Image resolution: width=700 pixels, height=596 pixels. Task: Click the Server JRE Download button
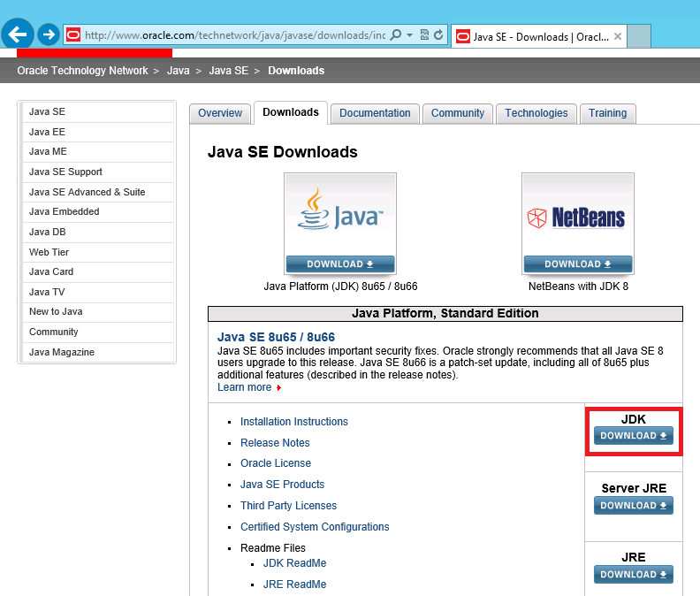pyautogui.click(x=633, y=505)
